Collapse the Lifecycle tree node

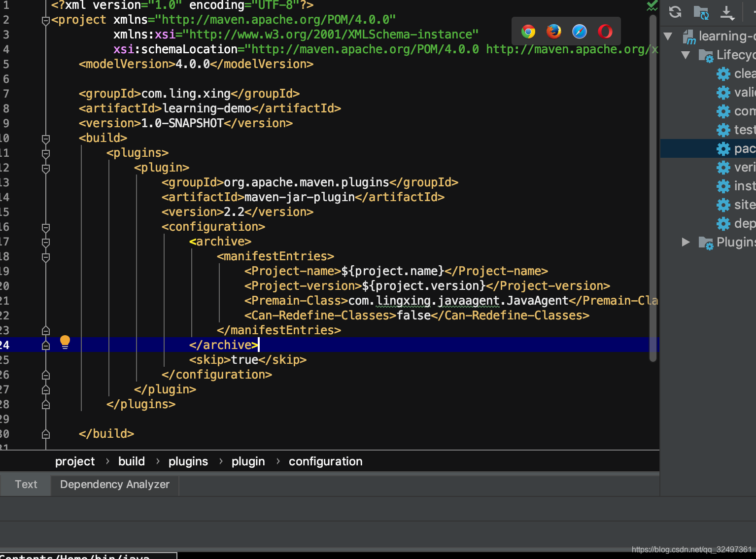686,55
